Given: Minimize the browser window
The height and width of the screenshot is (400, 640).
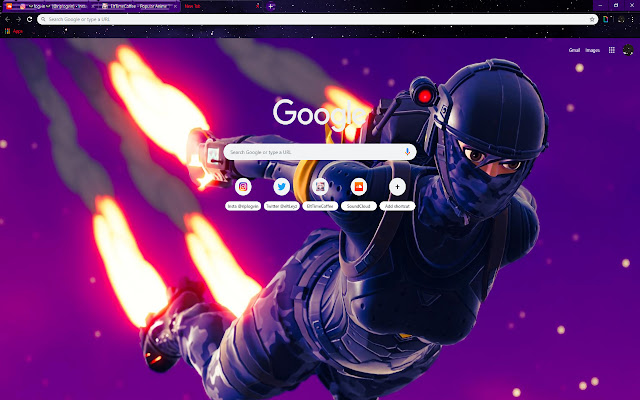Looking at the screenshot, I should pyautogui.click(x=600, y=5).
